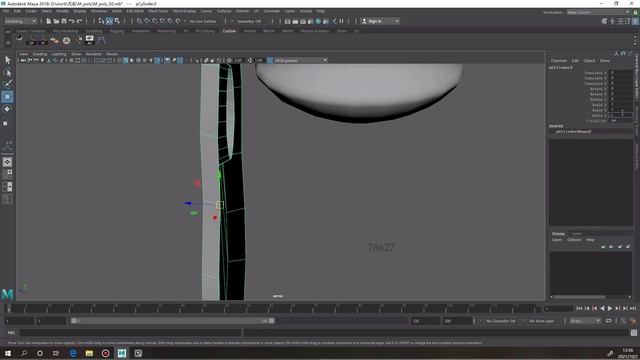Screen dimensions: 640x360
Task: Toggle snap to curves magnet icon
Action: coord(147,21)
